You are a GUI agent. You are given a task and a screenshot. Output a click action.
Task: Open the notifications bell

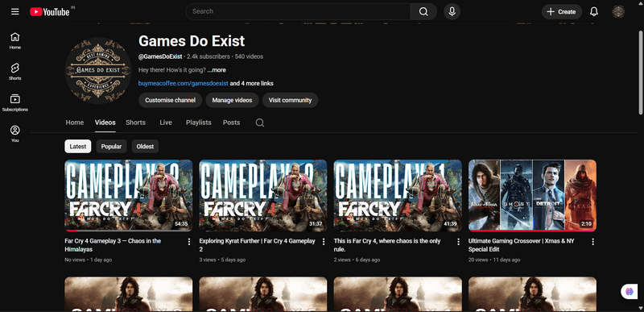(594, 11)
